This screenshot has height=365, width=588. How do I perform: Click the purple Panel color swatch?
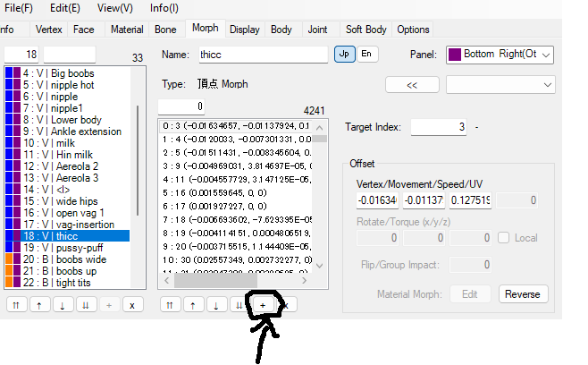point(455,55)
